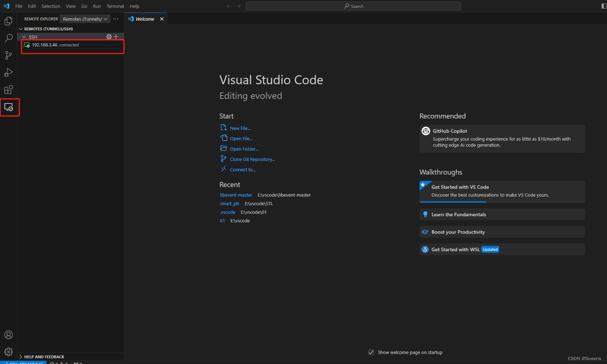Click the Open Folder... link
This screenshot has width=607, height=364.
pos(244,149)
